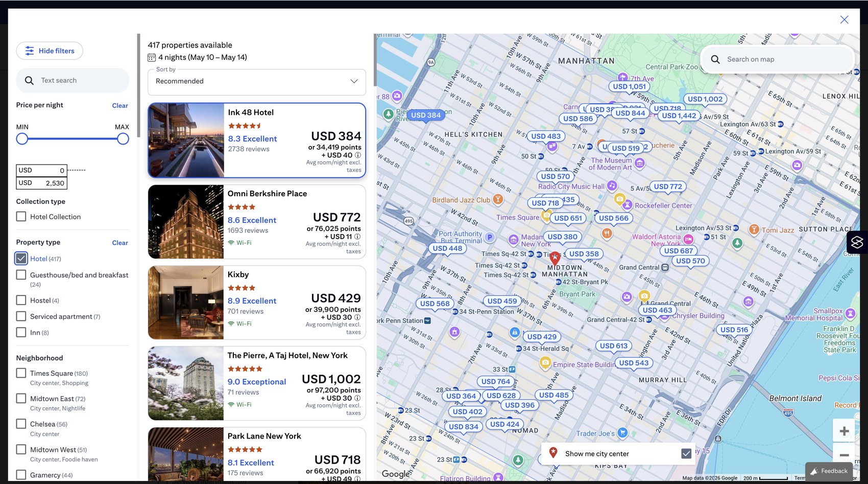Viewport: 868px width, 484px height.
Task: Clear the Property type filter
Action: click(x=120, y=243)
